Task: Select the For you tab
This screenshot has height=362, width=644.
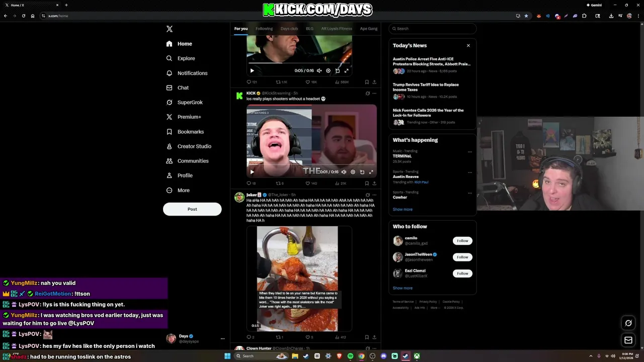Action: pyautogui.click(x=241, y=29)
